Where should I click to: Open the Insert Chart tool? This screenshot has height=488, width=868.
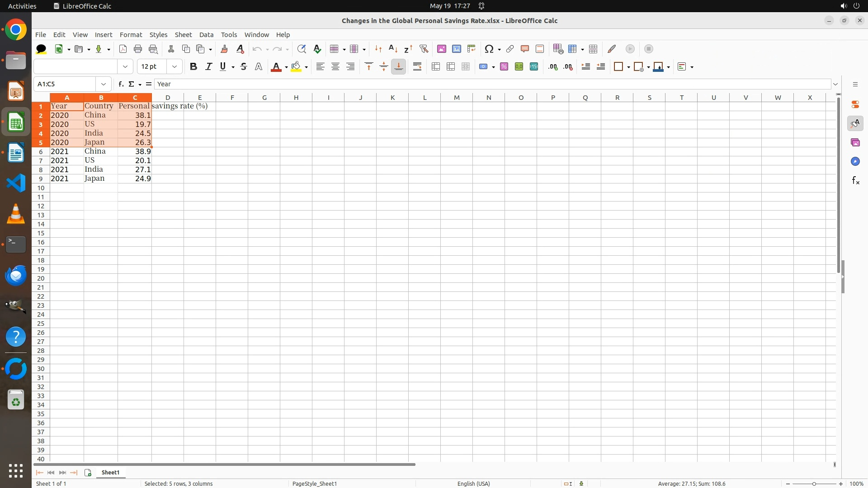tap(457, 49)
